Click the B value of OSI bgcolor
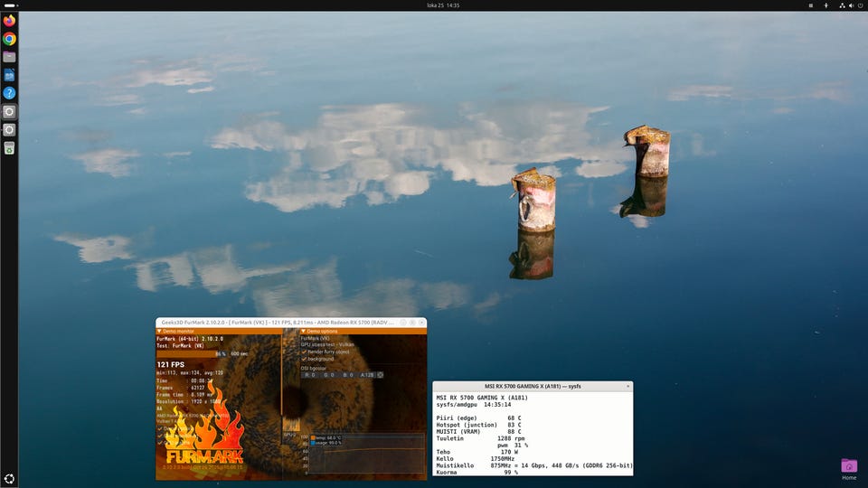This screenshot has width=868, height=488. [348, 375]
